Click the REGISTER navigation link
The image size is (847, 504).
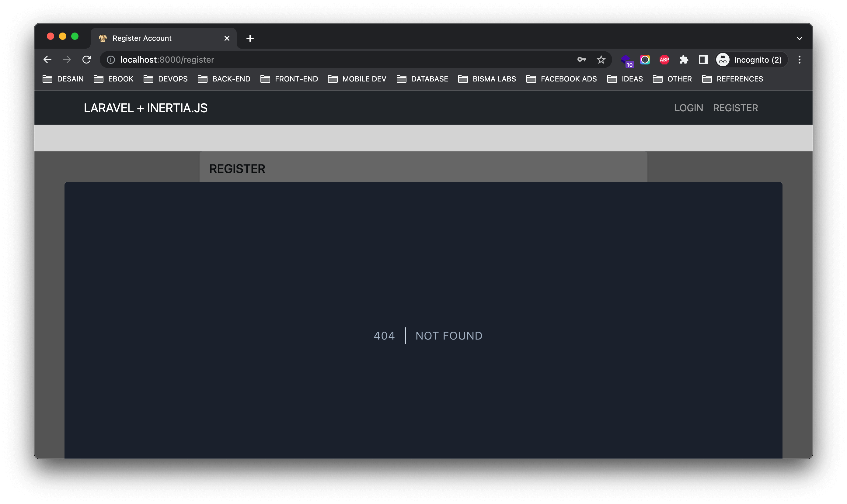coord(735,108)
